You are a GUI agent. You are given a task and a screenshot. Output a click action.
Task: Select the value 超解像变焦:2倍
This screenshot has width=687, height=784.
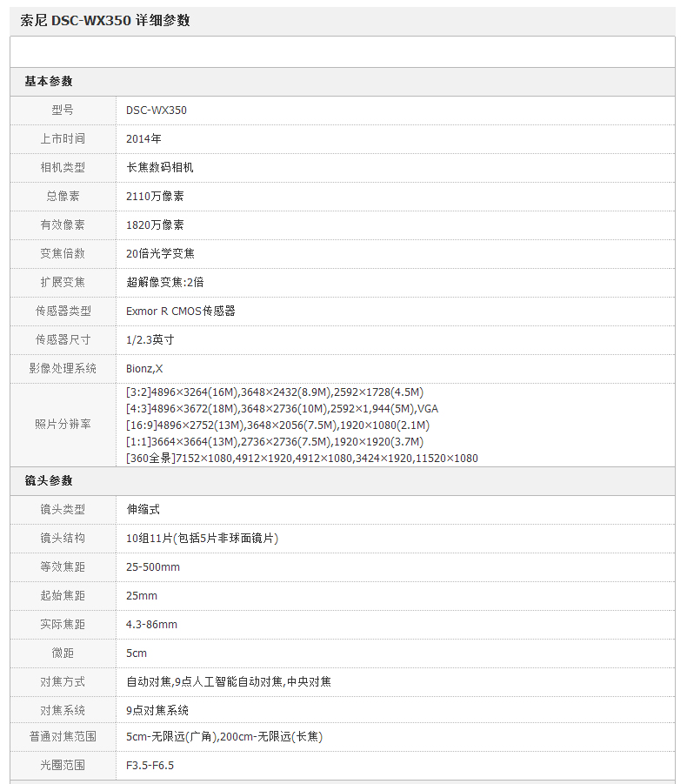(165, 282)
